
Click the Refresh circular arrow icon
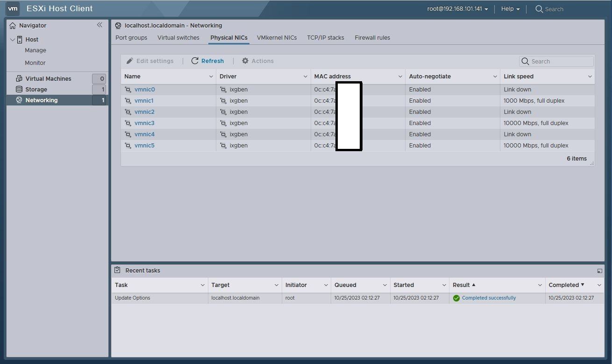(x=195, y=61)
